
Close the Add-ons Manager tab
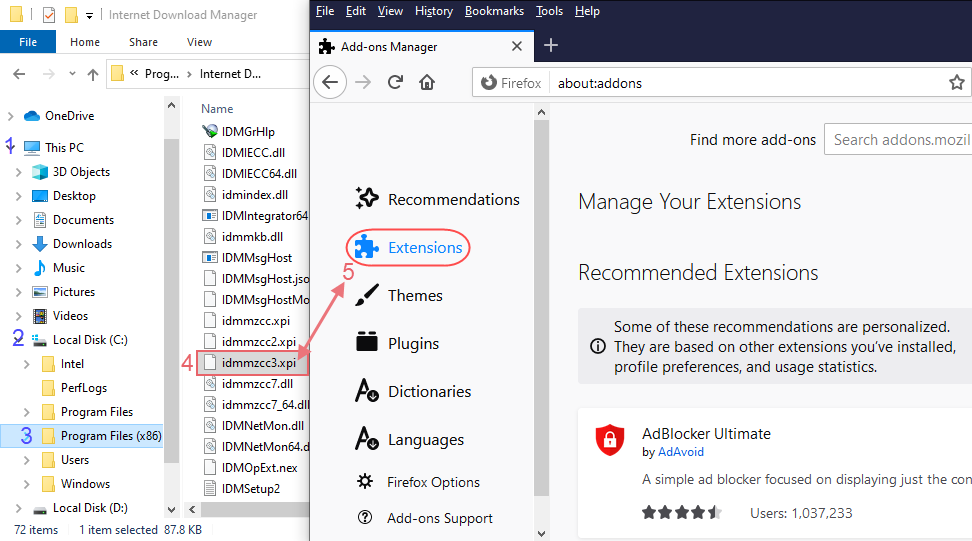click(516, 46)
